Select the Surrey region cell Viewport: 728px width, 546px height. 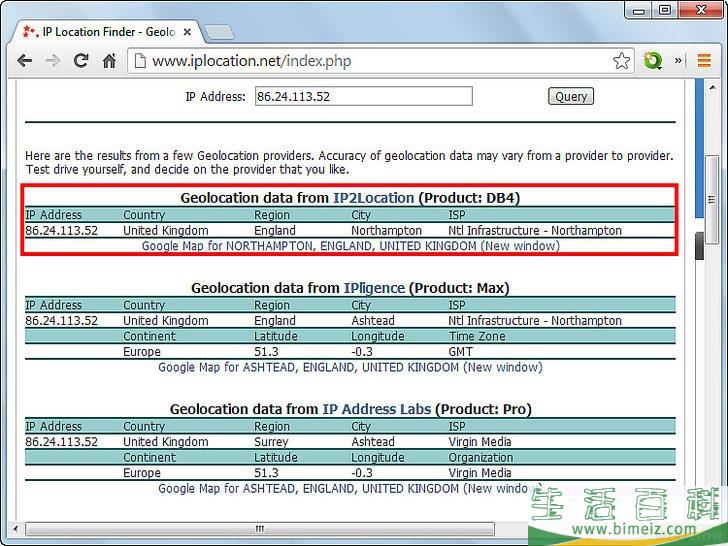(271, 442)
